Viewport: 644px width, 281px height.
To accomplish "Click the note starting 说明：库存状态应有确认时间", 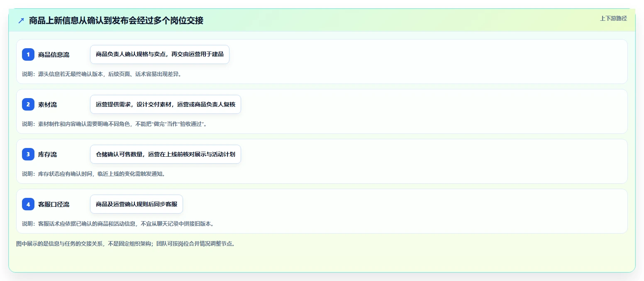I will 93,174.
